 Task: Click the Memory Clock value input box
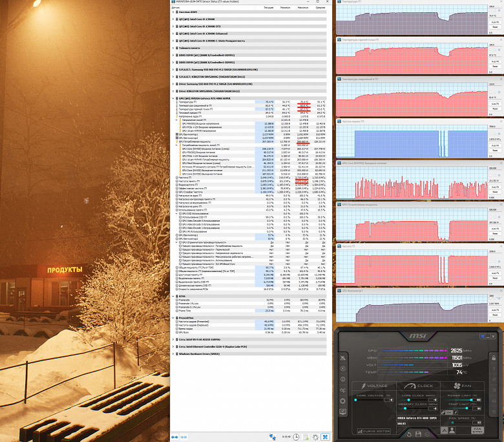tap(433, 408)
